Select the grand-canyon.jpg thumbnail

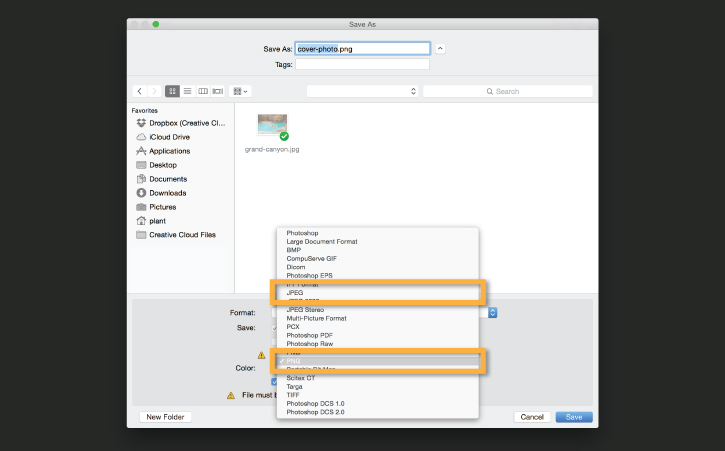click(x=272, y=126)
